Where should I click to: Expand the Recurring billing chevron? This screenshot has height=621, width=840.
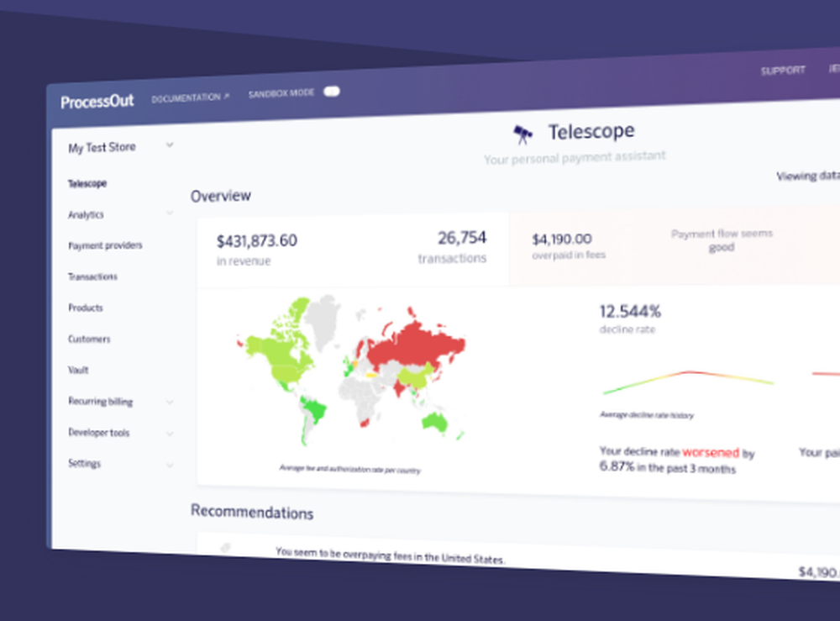point(170,402)
